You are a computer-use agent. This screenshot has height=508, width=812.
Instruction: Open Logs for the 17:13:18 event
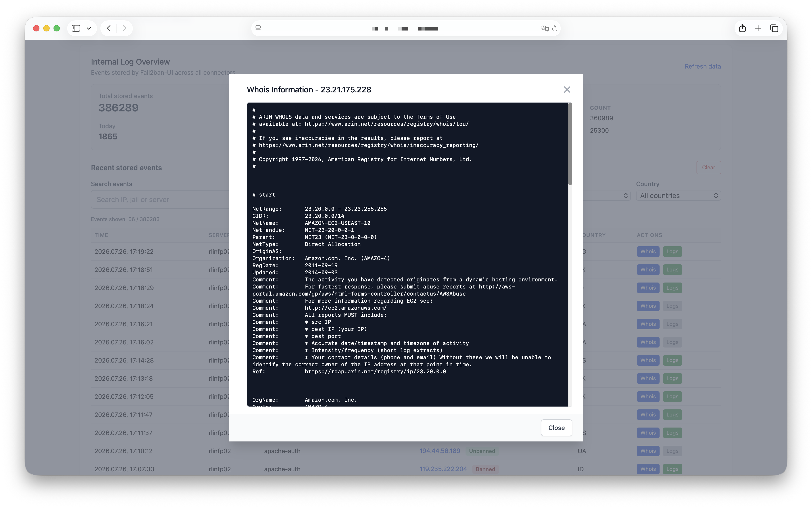click(x=672, y=378)
